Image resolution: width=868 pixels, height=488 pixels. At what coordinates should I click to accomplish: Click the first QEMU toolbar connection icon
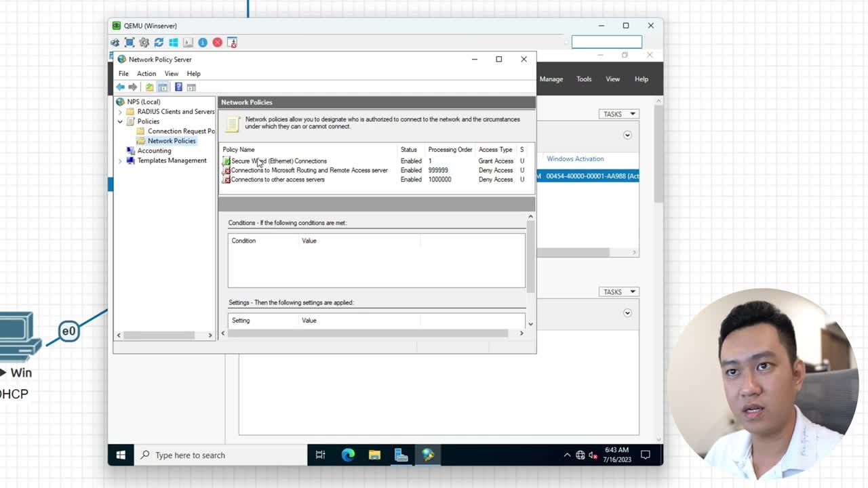click(115, 42)
